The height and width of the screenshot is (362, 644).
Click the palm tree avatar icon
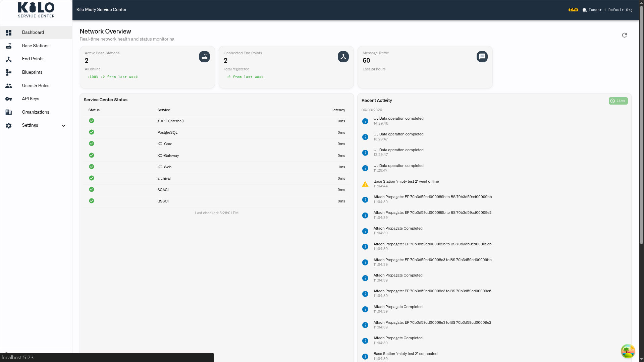pos(628,351)
